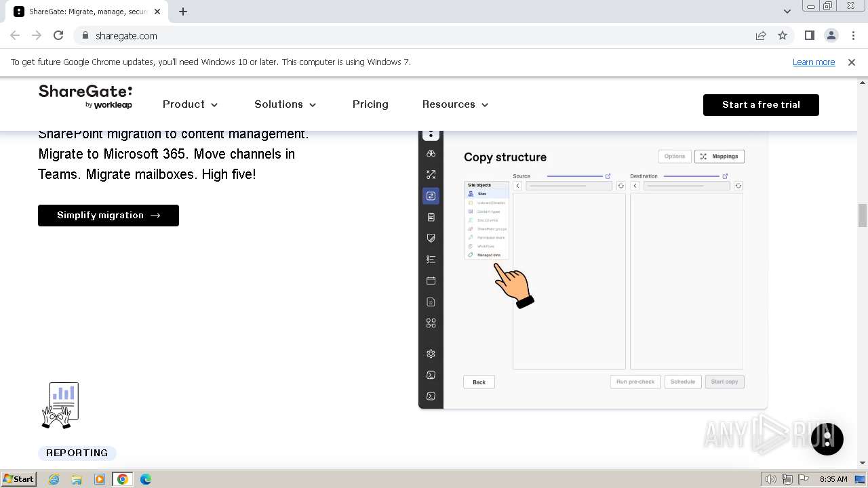
Task: Click the browser forward arrow
Action: pos(37,35)
